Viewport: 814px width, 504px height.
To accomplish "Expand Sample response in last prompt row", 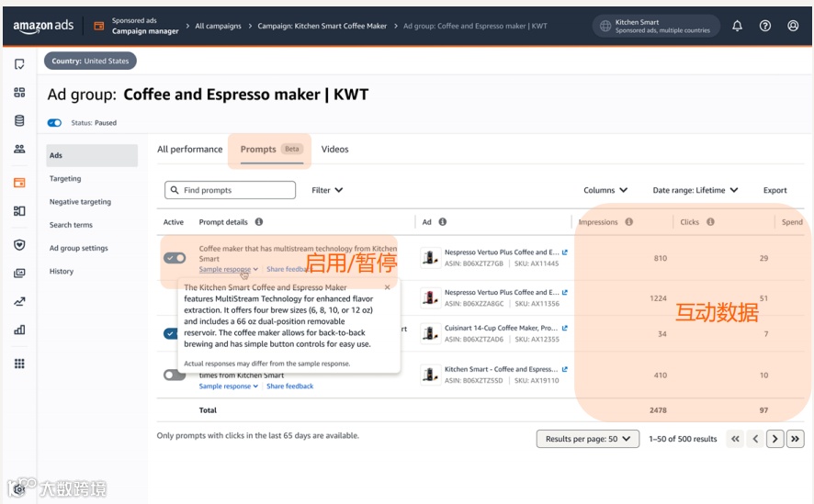I will (229, 386).
